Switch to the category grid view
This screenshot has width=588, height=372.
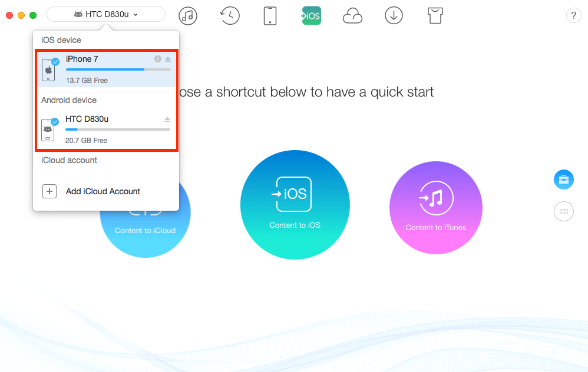click(x=564, y=212)
